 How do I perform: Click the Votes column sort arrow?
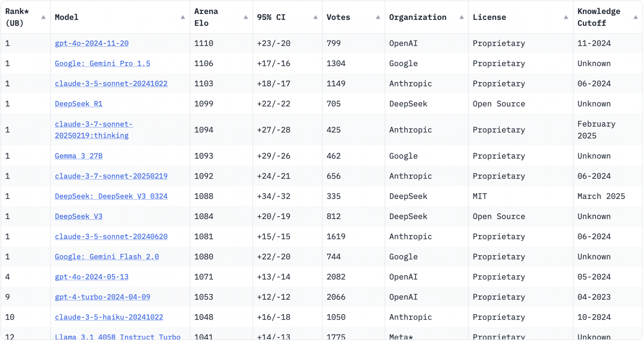(378, 17)
